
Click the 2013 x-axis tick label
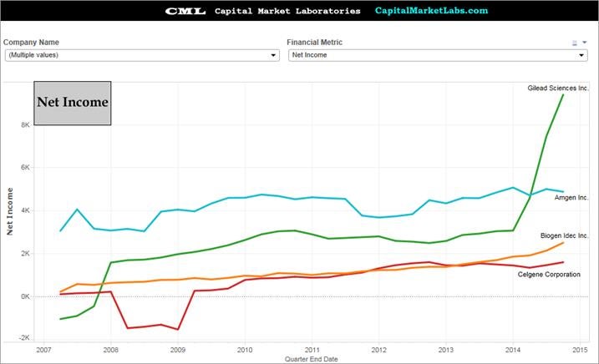(x=446, y=350)
